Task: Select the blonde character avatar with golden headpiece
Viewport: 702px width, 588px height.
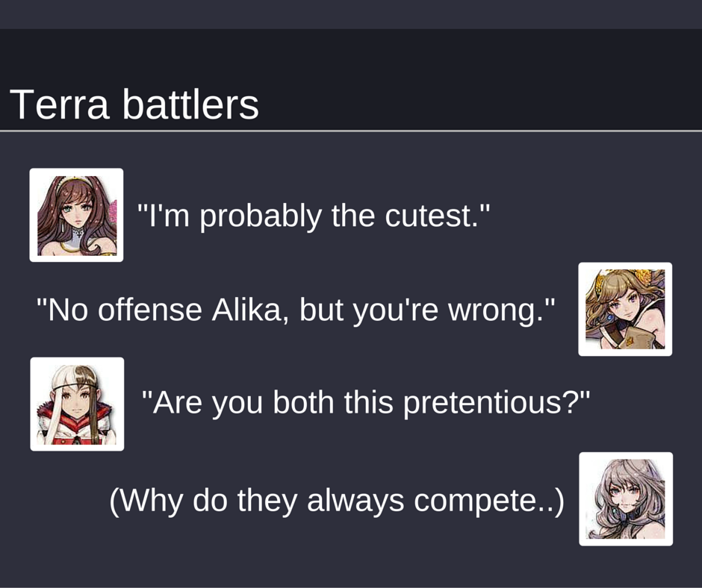Action: tap(625, 309)
